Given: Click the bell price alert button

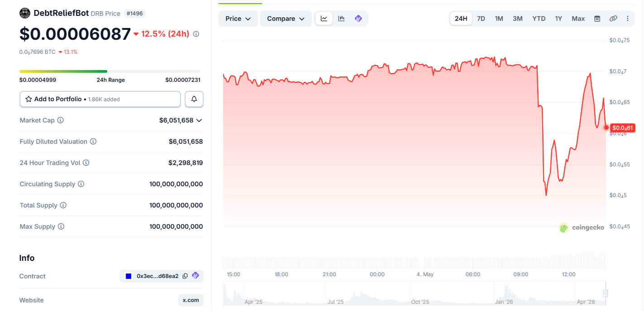Looking at the screenshot, I should coord(194,99).
